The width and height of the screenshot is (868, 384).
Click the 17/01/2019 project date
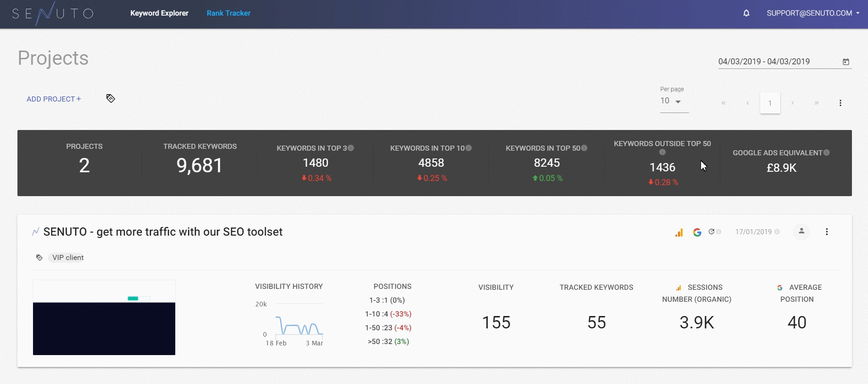click(x=753, y=232)
